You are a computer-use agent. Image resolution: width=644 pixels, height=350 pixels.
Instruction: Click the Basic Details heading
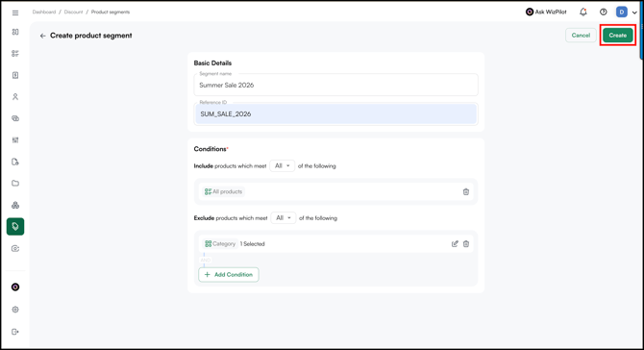tap(212, 62)
